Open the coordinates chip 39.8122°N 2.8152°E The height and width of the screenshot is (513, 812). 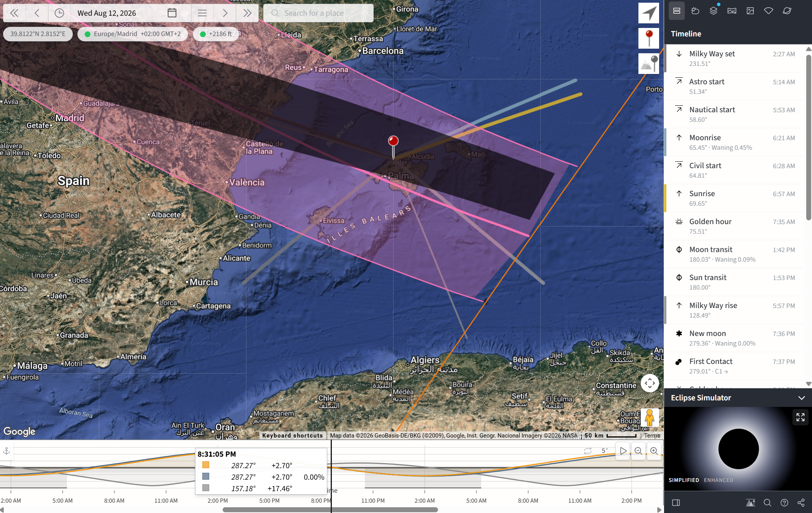pyautogui.click(x=38, y=34)
